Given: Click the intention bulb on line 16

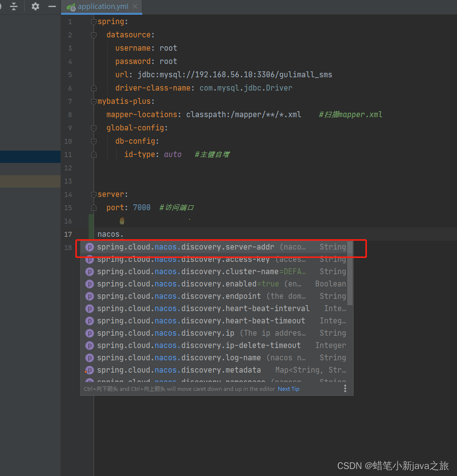Looking at the screenshot, I should click(x=122, y=221).
